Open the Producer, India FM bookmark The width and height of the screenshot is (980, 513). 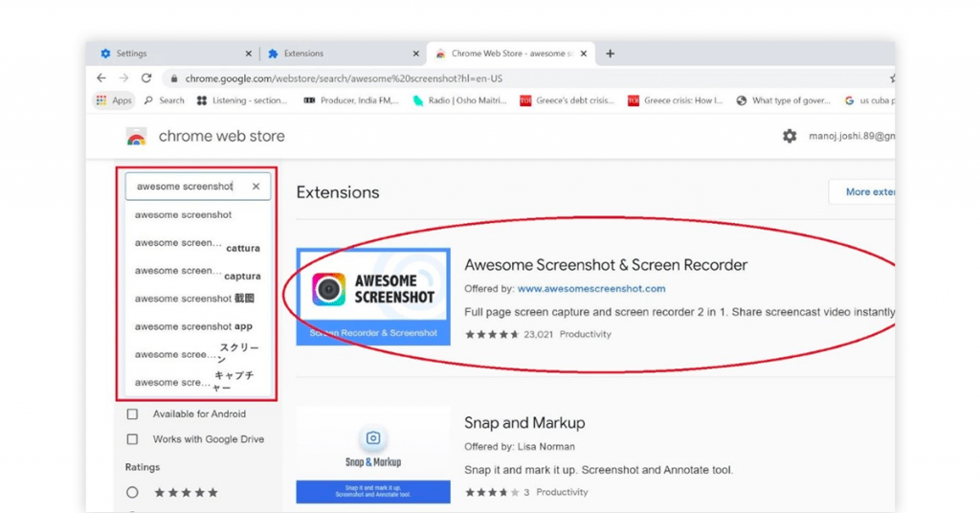[351, 100]
